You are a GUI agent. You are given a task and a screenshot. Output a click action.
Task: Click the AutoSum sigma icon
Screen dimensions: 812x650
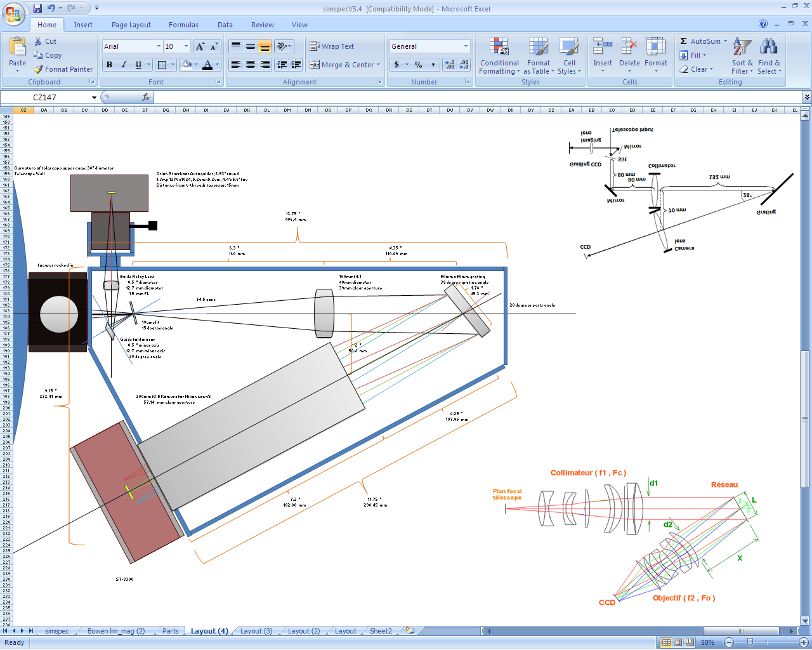pyautogui.click(x=684, y=41)
